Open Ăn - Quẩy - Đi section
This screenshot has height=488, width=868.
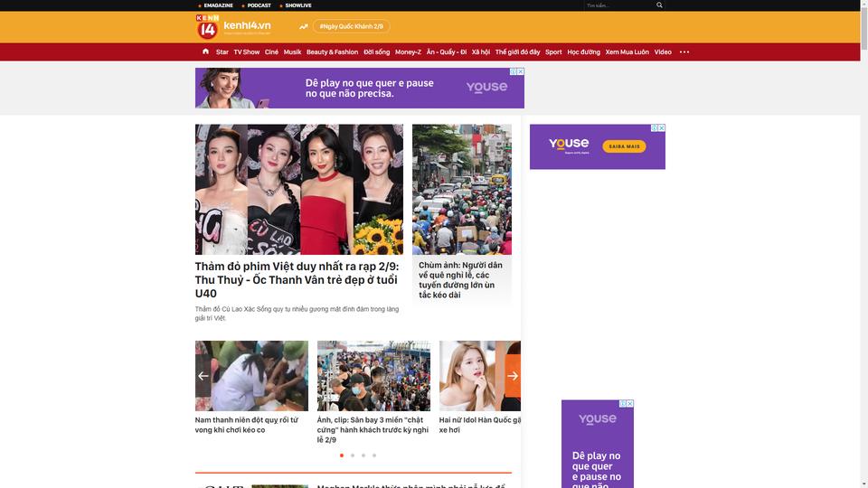click(446, 52)
